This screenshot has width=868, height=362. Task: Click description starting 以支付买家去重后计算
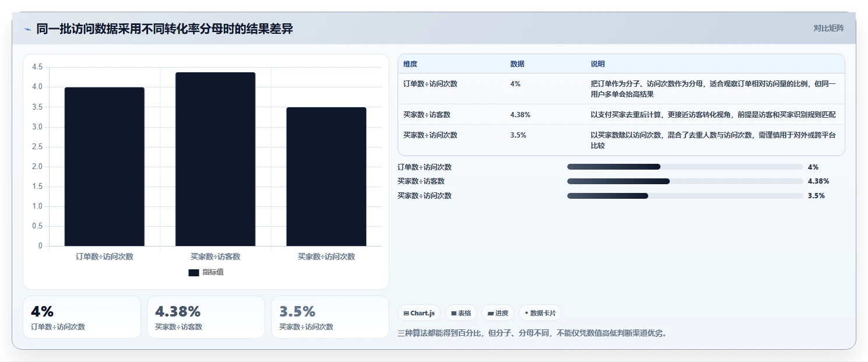click(713, 115)
